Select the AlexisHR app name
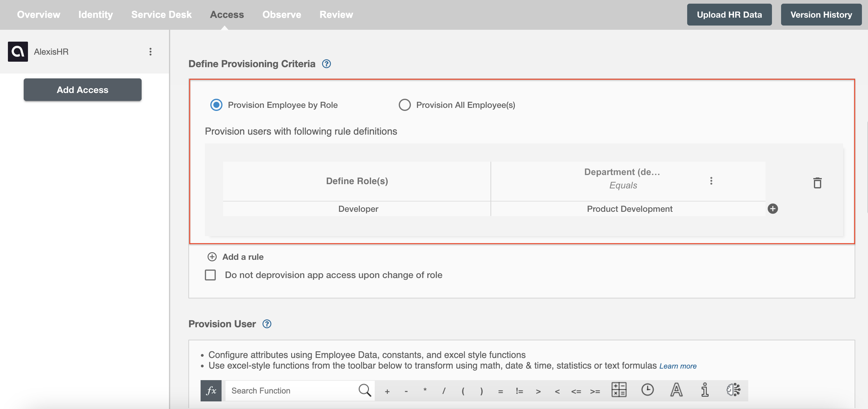 coord(51,52)
